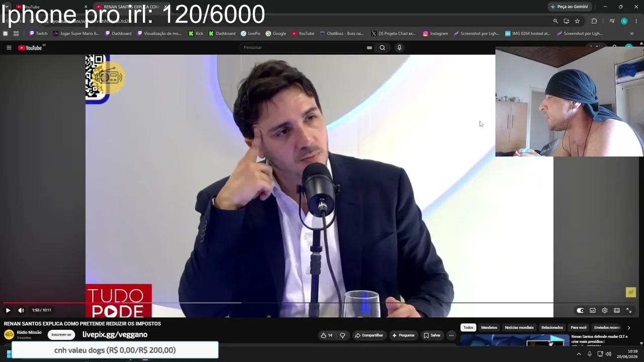Save the video with Salvar
Image resolution: width=644 pixels, height=362 pixels.
(x=432, y=335)
